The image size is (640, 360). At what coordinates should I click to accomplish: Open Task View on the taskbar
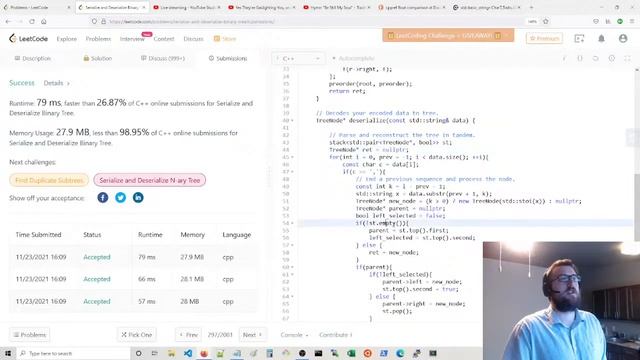tap(154, 353)
